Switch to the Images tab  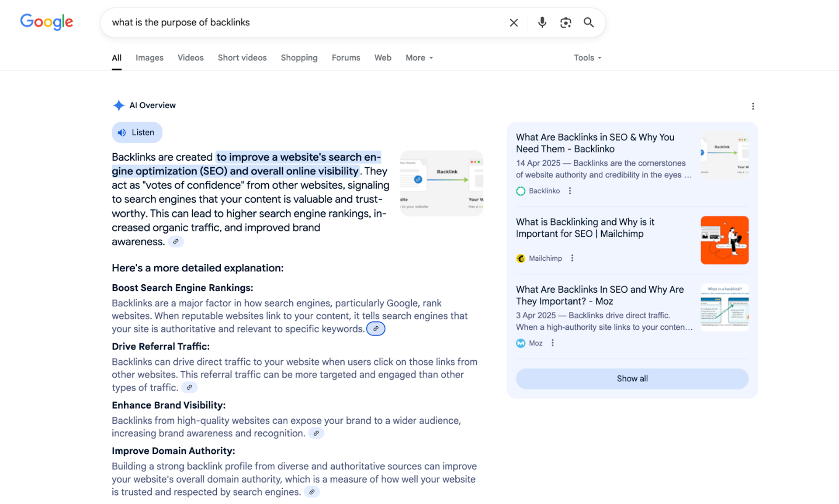tap(149, 58)
